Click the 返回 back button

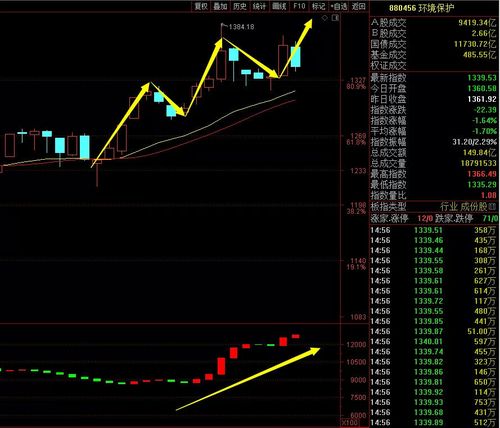point(359,6)
